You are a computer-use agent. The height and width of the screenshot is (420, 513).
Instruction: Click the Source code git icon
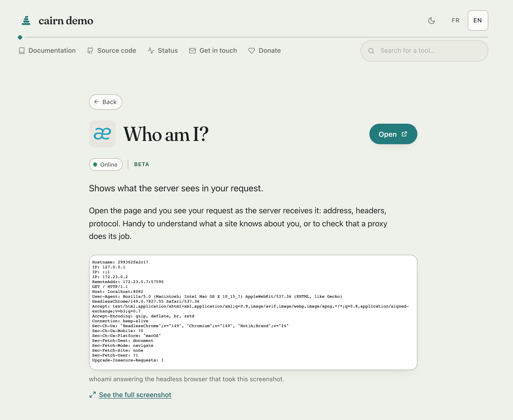click(x=90, y=51)
